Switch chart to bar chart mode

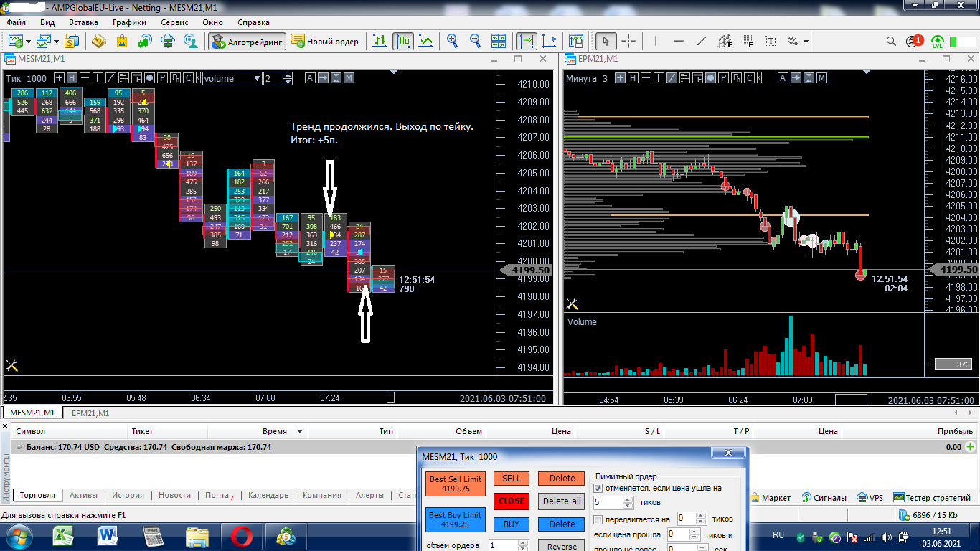click(x=380, y=41)
